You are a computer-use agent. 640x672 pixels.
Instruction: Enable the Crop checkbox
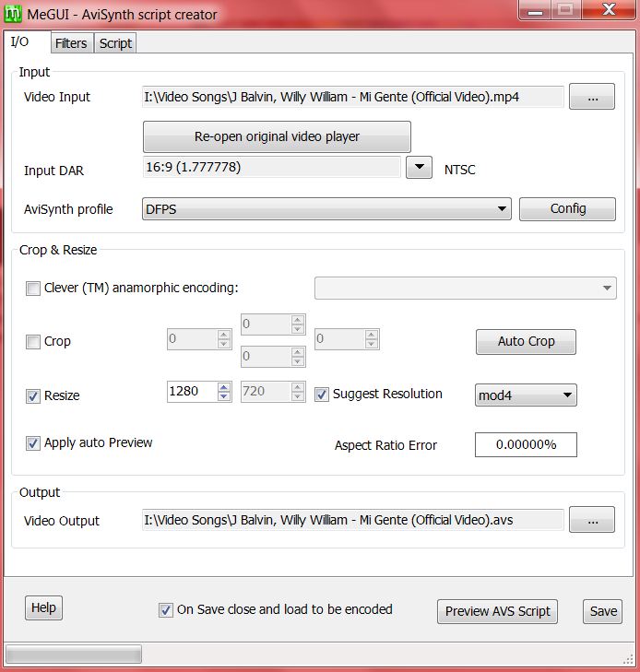coord(33,342)
